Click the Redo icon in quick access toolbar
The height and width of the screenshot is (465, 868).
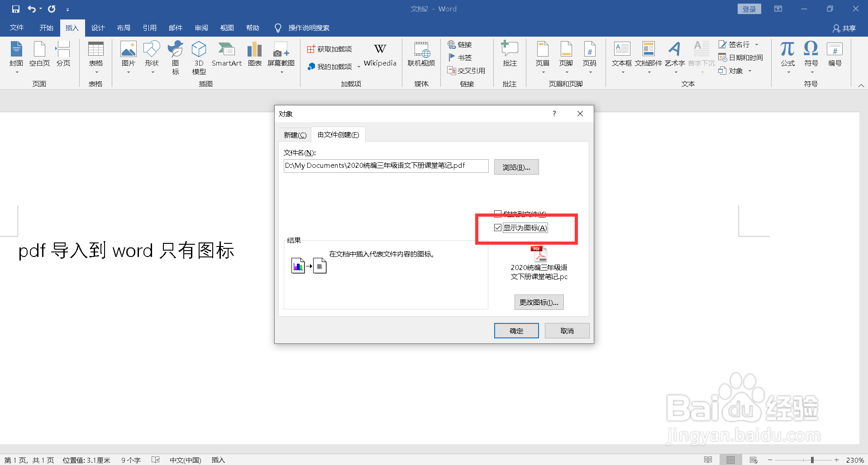(52, 9)
